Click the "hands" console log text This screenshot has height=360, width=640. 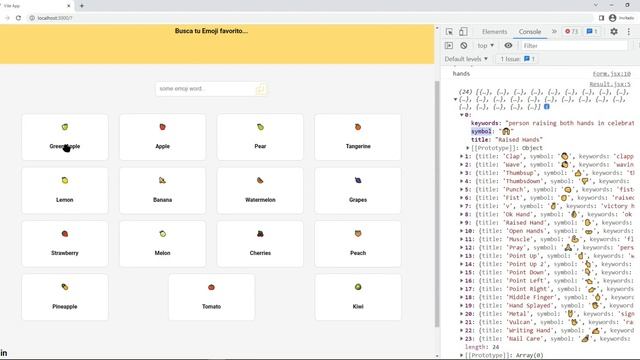(461, 73)
